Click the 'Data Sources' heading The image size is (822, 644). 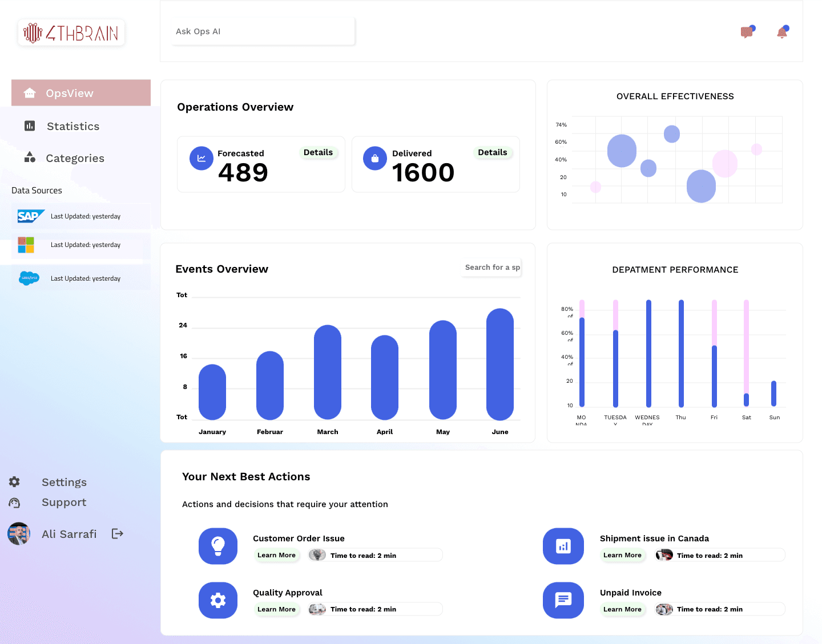pos(37,191)
